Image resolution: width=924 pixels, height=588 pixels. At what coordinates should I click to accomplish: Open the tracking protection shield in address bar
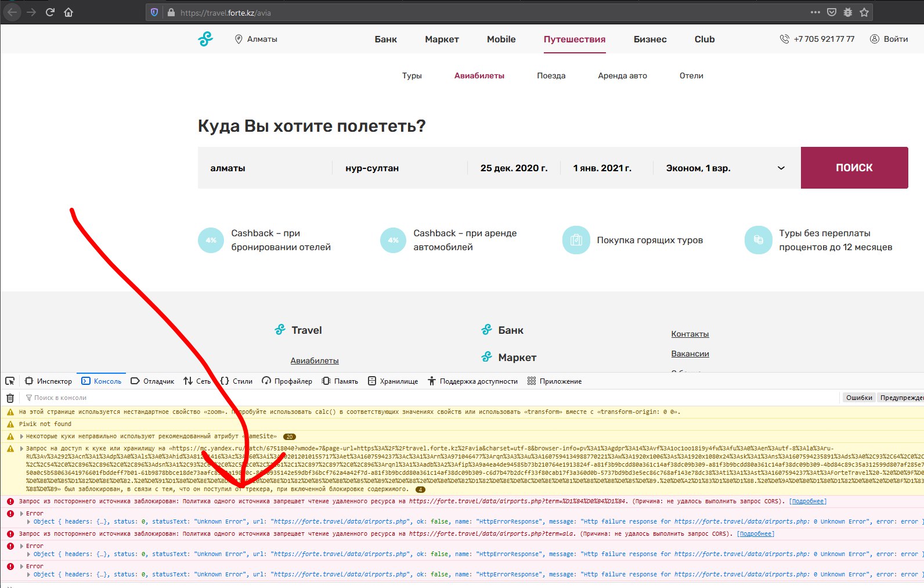pyautogui.click(x=154, y=12)
